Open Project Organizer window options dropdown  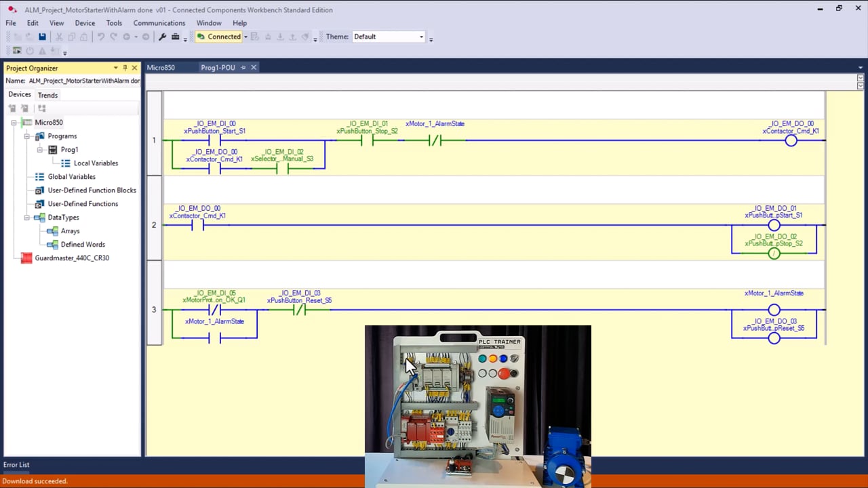click(115, 68)
